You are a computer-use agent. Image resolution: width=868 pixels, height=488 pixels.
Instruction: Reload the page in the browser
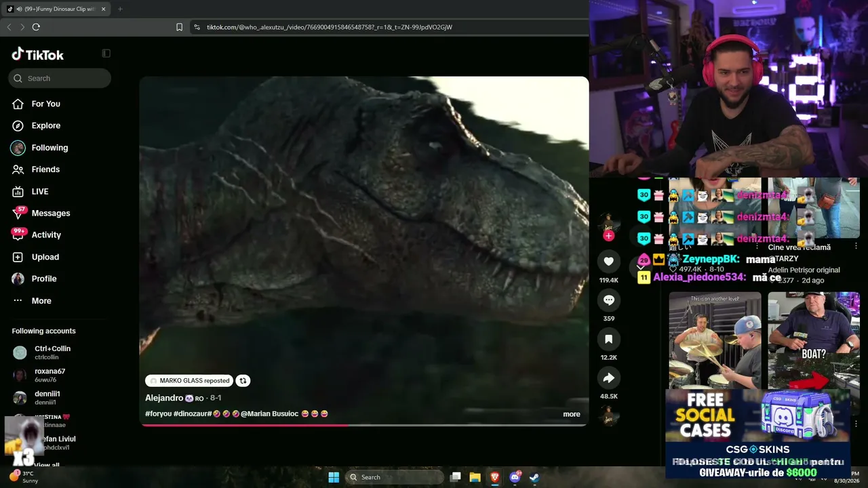(x=36, y=27)
